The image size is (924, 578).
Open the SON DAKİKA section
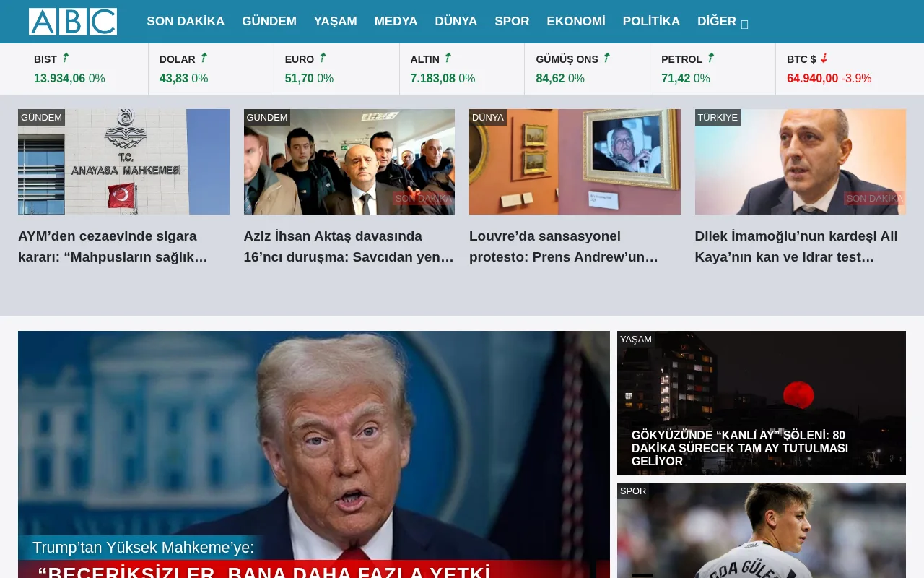186,21
